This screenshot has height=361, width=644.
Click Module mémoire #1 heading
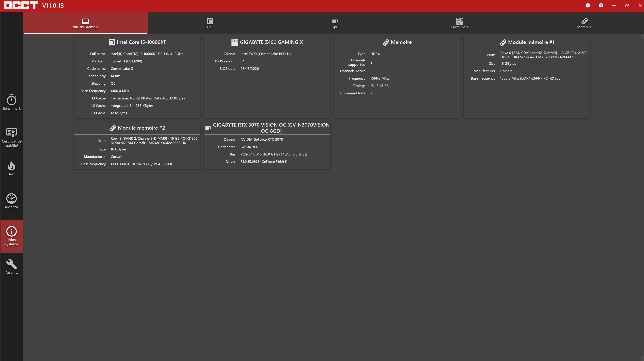coord(531,42)
